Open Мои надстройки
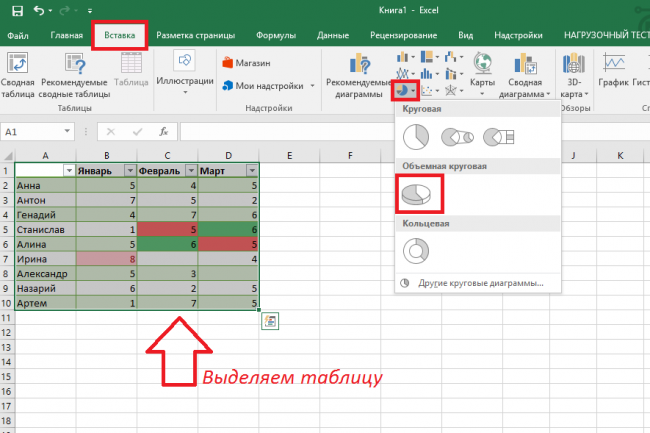Viewport: 650px width, 433px height. 263,86
